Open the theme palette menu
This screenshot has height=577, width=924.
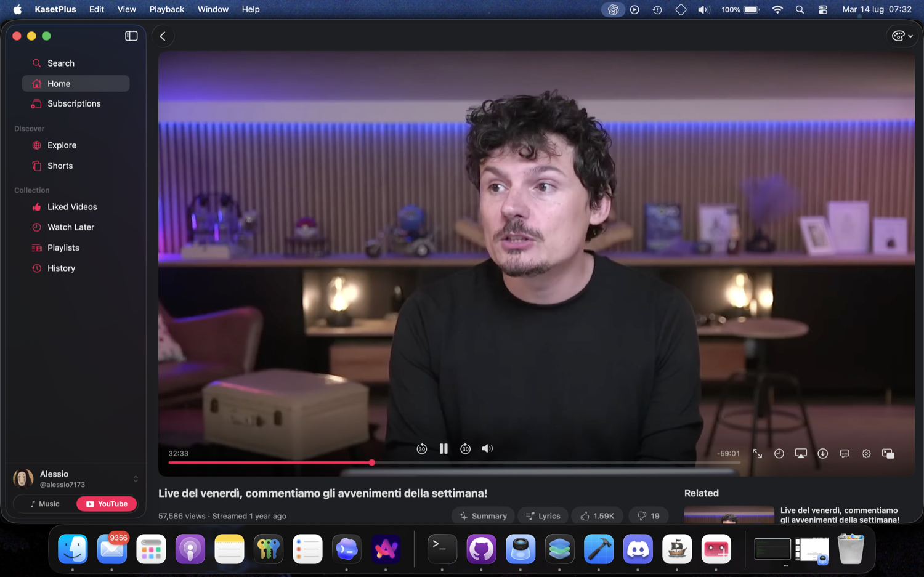point(902,36)
